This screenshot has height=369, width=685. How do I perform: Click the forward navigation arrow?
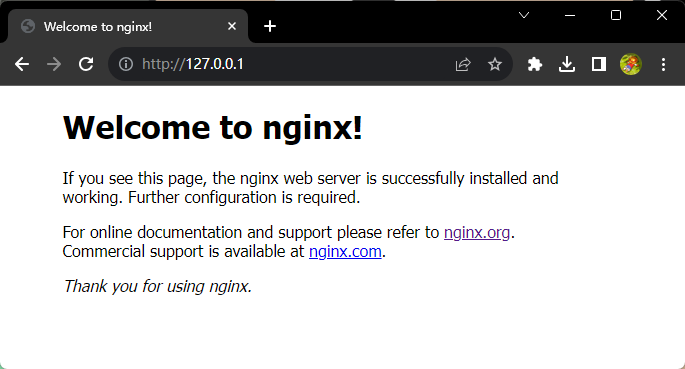[54, 65]
